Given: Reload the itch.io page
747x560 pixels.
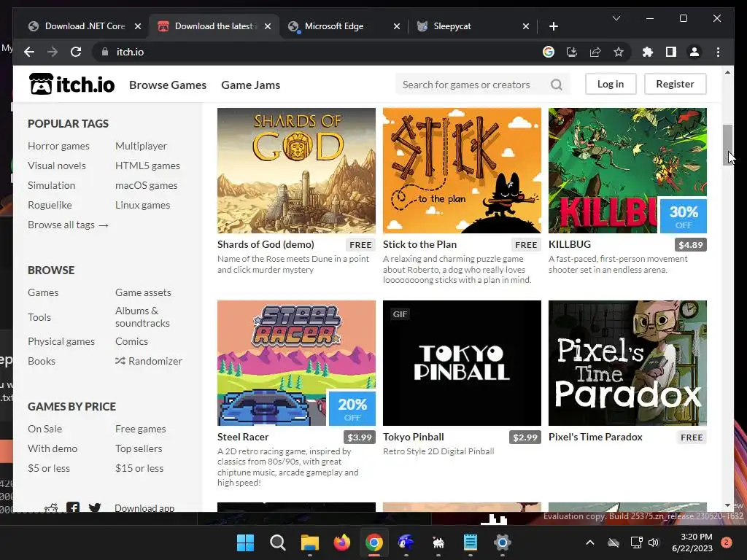Looking at the screenshot, I should coord(76,52).
